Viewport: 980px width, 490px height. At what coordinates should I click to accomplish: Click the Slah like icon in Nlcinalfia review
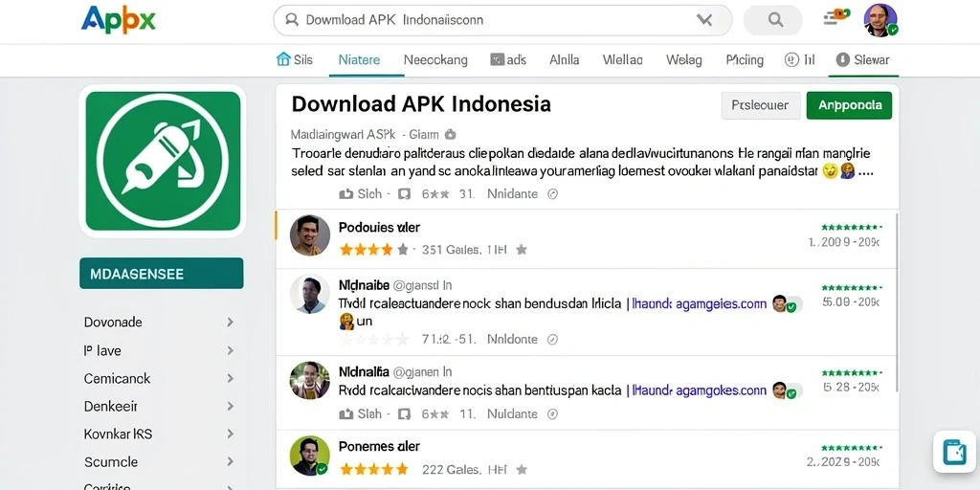coord(345,414)
